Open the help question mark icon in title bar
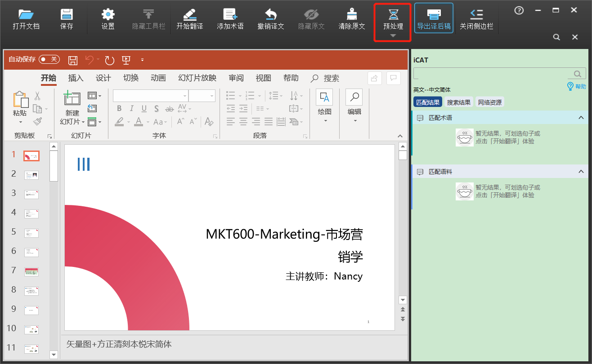Viewport: 592px width, 364px height. 519,10
